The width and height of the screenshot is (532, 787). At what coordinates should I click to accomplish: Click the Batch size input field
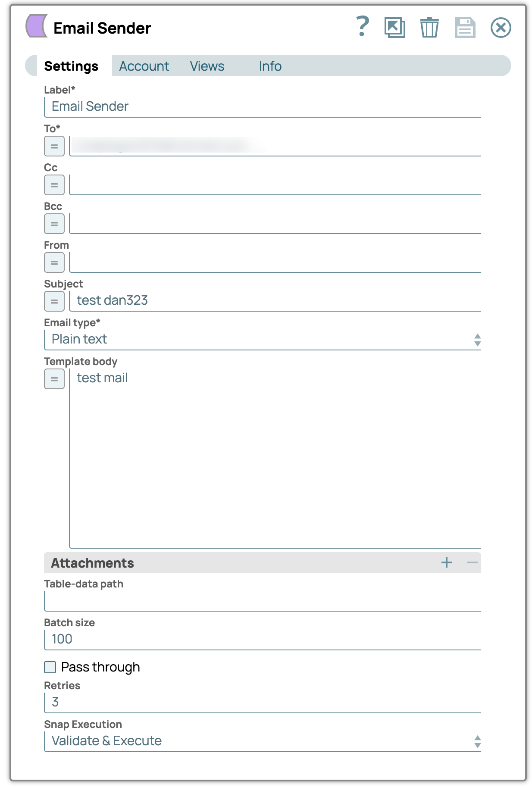point(262,639)
